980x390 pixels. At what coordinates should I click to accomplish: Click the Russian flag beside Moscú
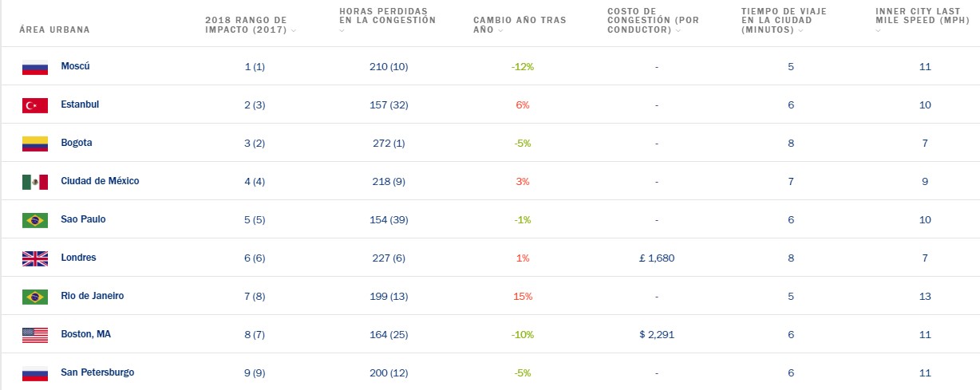[35, 67]
